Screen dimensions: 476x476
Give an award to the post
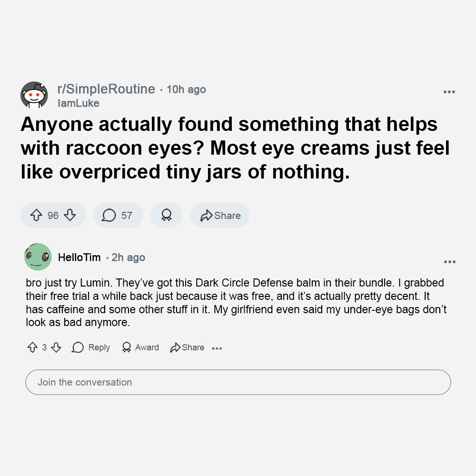click(x=166, y=215)
